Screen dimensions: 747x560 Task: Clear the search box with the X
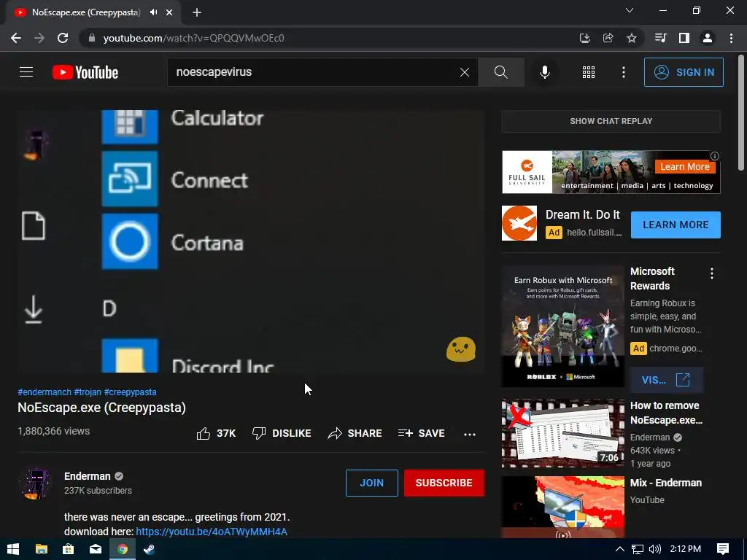[465, 72]
